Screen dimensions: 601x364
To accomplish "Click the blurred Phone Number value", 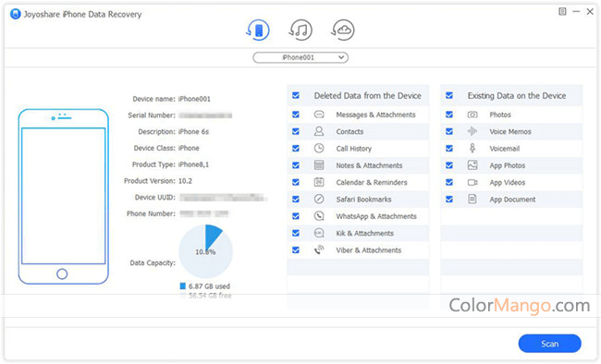I will (204, 213).
